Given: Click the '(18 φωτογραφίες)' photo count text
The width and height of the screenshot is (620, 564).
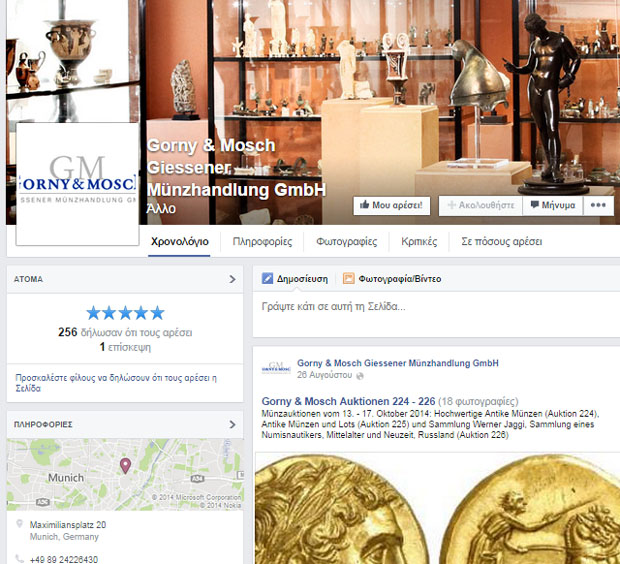Looking at the screenshot, I should click(x=478, y=401).
